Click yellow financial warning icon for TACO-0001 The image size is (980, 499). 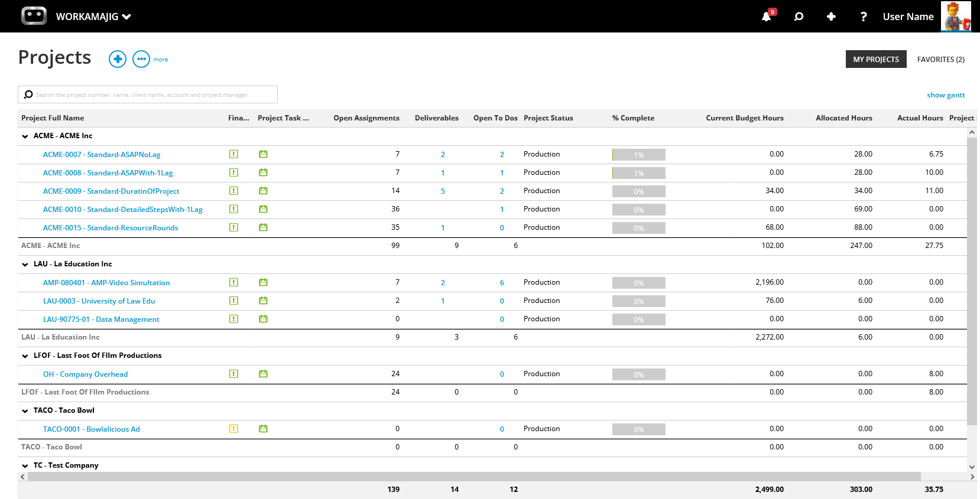[x=233, y=429]
